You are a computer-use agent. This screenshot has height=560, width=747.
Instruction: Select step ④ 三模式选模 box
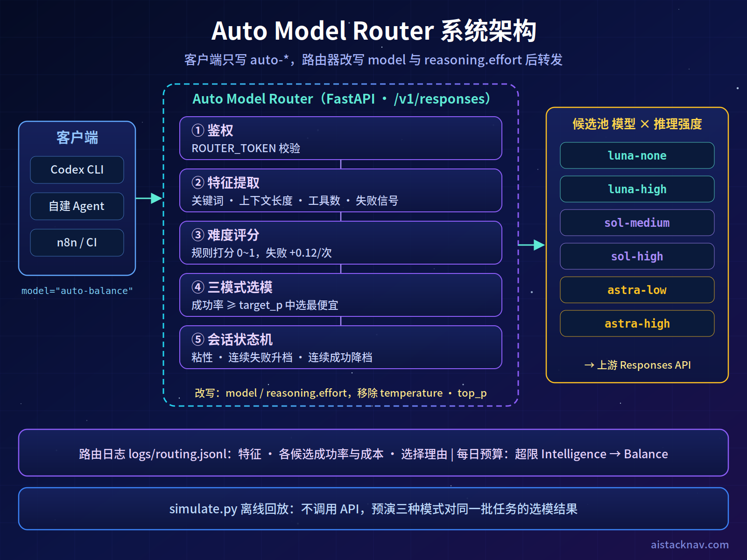pos(341,295)
